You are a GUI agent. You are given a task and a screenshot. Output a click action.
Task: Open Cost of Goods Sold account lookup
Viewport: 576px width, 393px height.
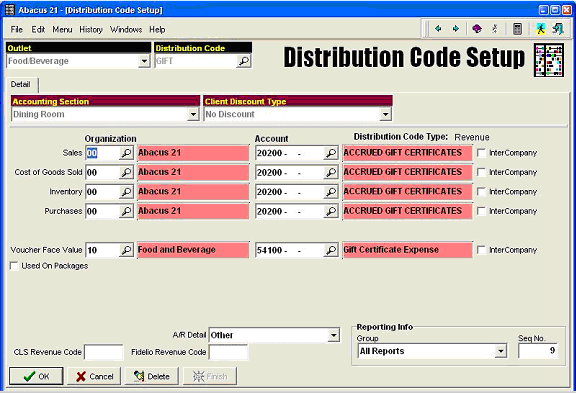pyautogui.click(x=331, y=172)
